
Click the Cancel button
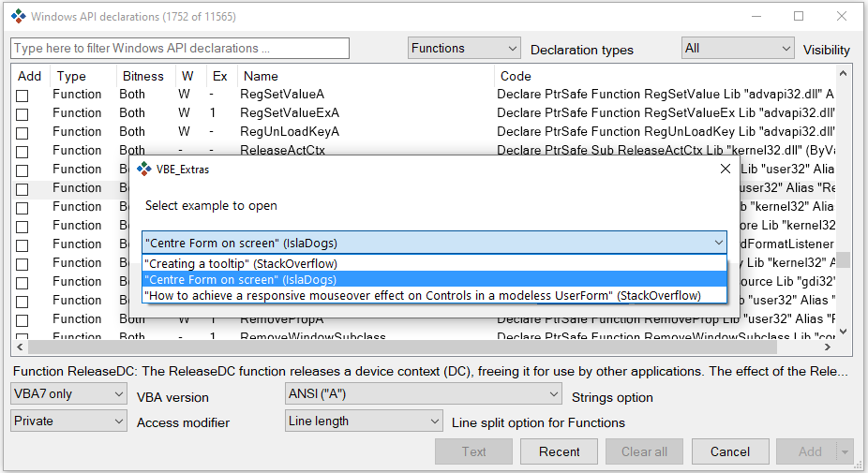pos(730,452)
